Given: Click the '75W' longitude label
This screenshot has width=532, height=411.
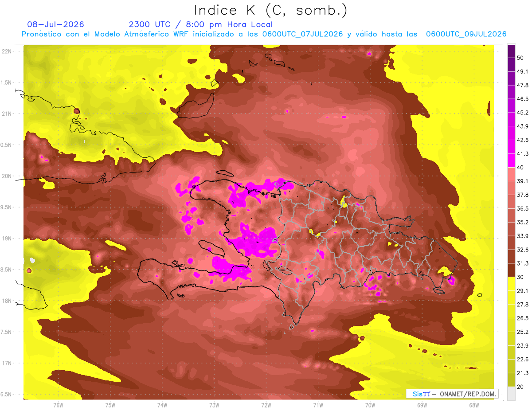Looking at the screenshot, I should [x=110, y=405].
